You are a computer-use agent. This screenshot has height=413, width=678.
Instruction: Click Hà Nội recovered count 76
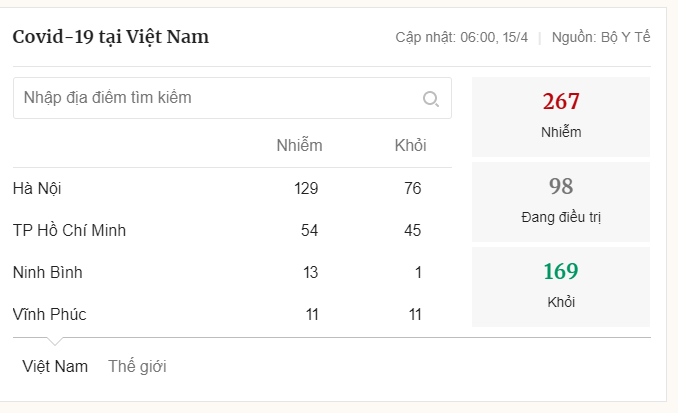point(412,188)
